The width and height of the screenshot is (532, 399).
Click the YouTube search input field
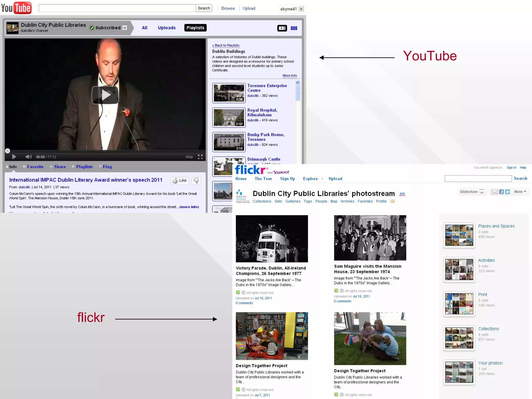[x=117, y=8]
